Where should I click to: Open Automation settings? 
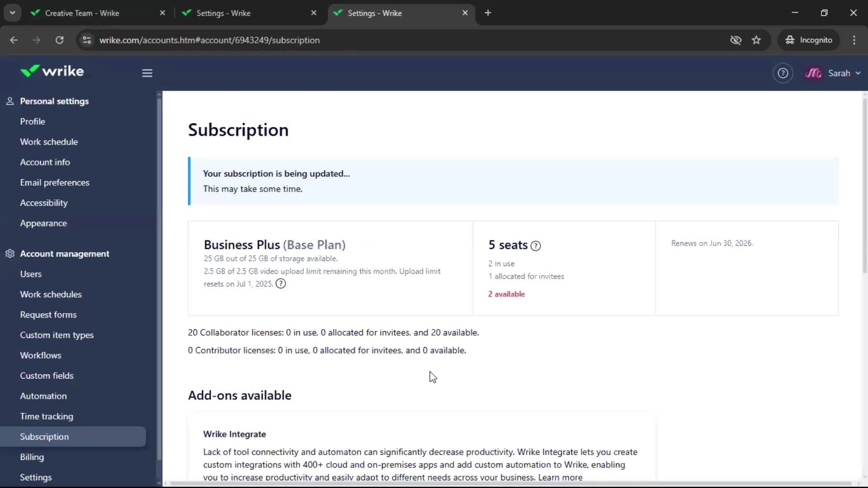click(43, 396)
